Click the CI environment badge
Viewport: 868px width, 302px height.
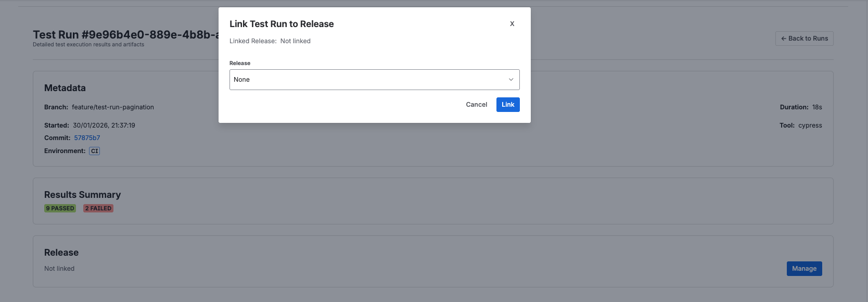(94, 151)
